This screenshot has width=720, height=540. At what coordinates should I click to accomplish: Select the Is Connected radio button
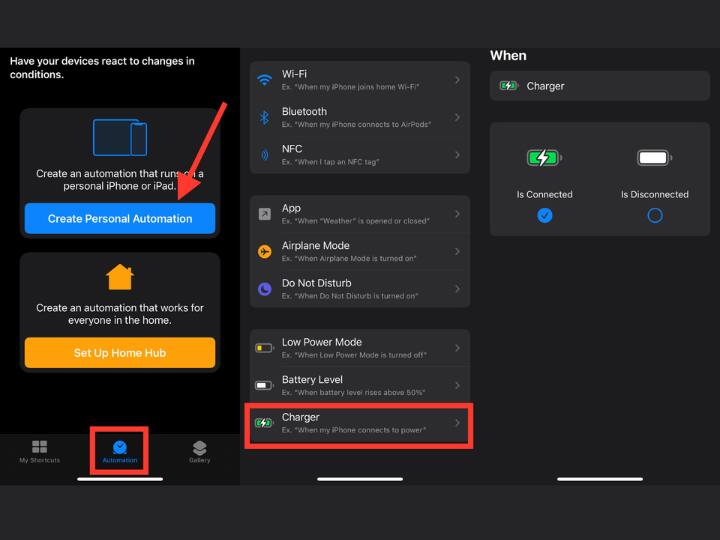tap(544, 215)
